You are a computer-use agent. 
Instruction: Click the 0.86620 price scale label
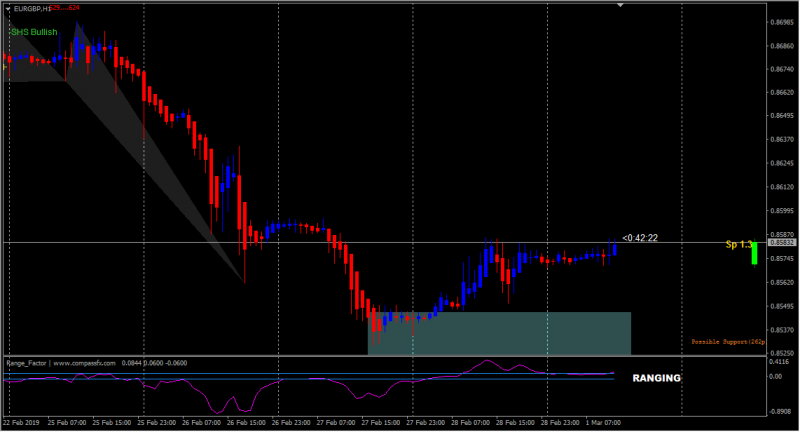(x=782, y=93)
